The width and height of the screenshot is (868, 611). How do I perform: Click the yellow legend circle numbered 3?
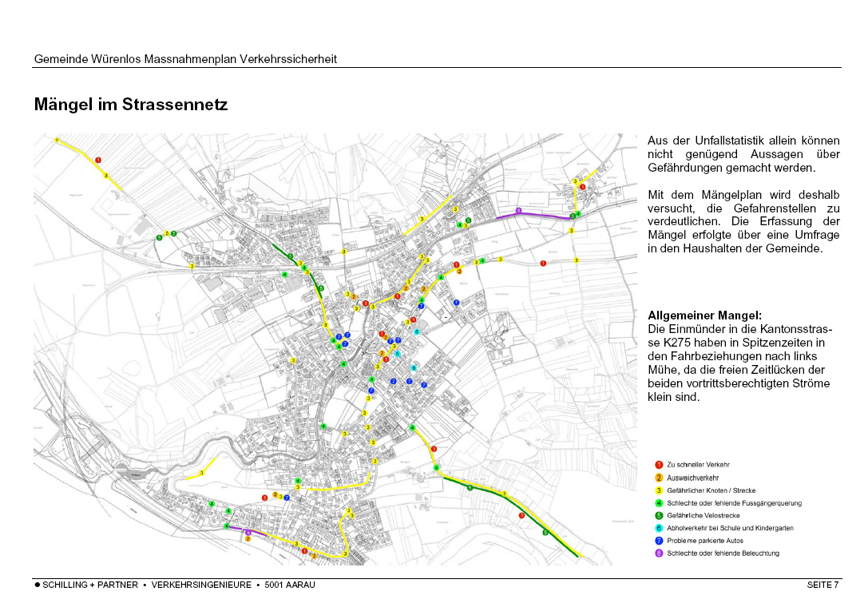pos(659,490)
